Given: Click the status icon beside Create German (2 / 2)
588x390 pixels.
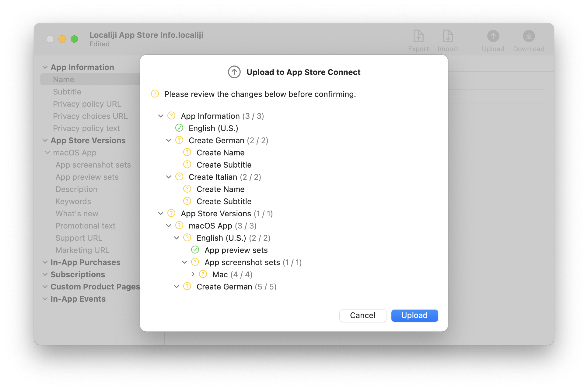Looking at the screenshot, I should click(179, 140).
